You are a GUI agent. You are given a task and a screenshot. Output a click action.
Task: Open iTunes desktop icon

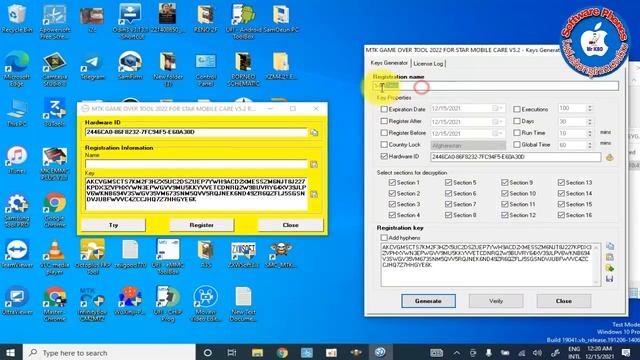17,160
